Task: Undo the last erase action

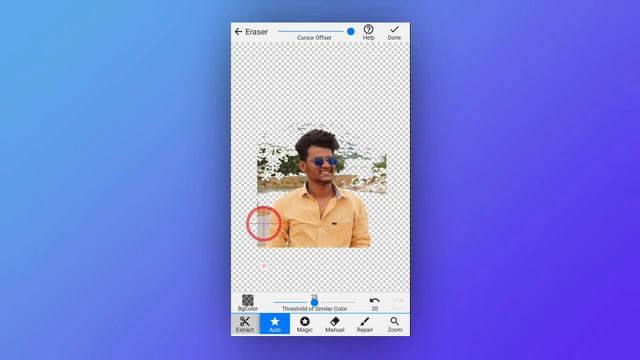Action: tap(375, 300)
